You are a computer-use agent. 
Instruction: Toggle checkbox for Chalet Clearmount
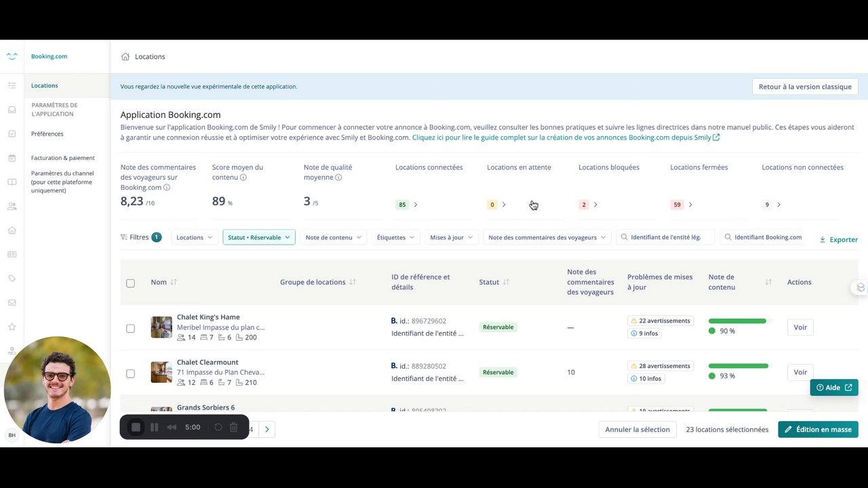(x=130, y=373)
